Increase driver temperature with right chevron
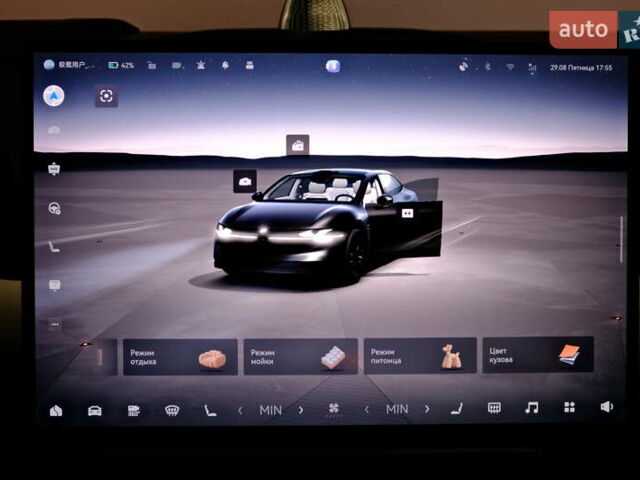 pos(301,410)
